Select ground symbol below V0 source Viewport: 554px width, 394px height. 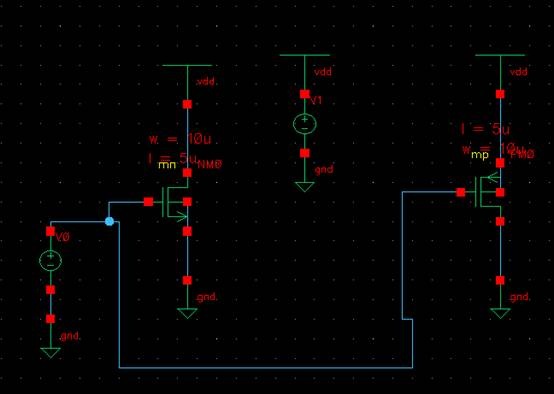51,353
